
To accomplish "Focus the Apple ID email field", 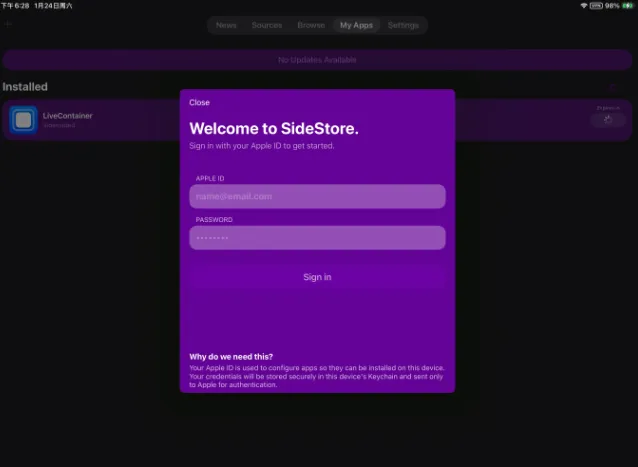I will (x=317, y=196).
